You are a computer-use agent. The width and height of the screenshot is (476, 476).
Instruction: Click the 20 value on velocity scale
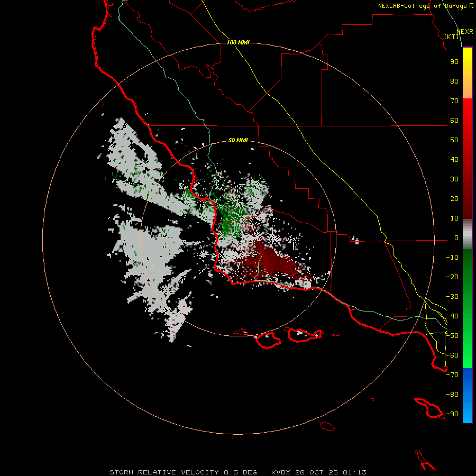pyautogui.click(x=454, y=198)
